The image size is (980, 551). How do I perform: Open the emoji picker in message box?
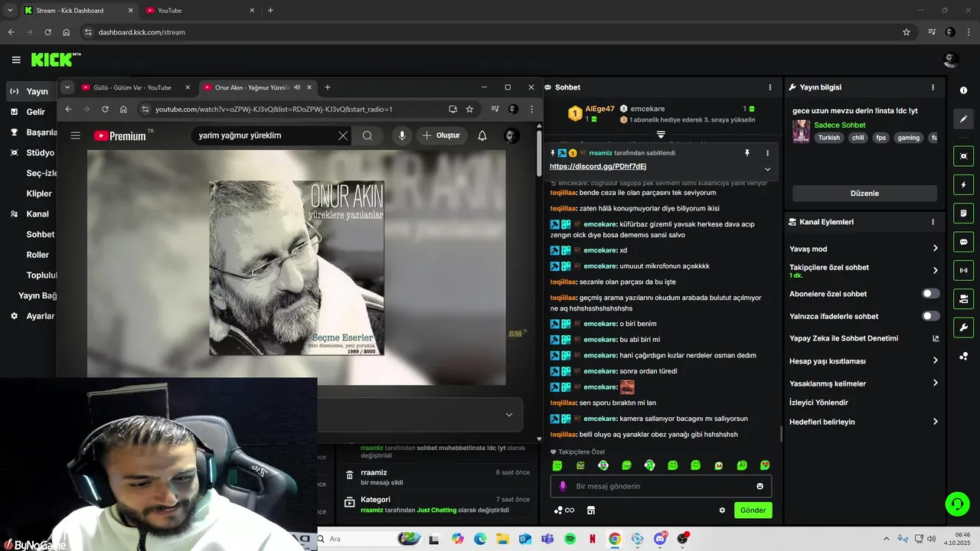[x=759, y=486]
